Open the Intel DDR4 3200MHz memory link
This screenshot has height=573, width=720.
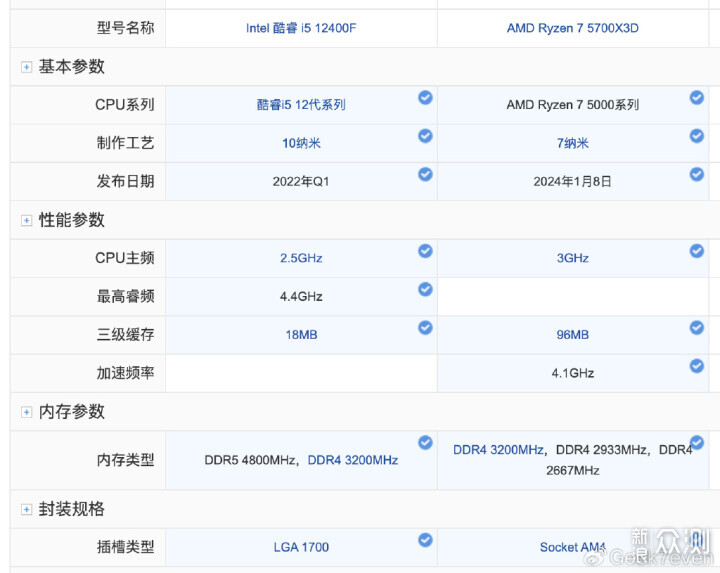pos(353,460)
